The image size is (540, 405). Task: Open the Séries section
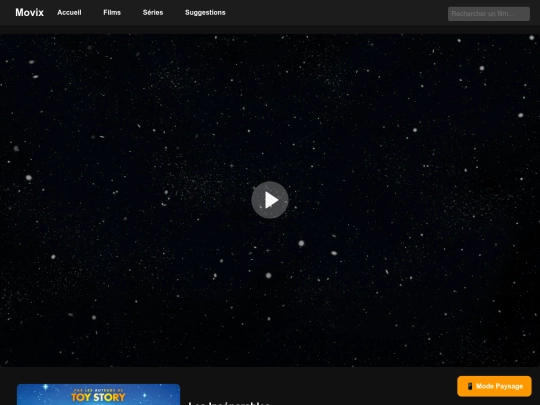pos(153,13)
